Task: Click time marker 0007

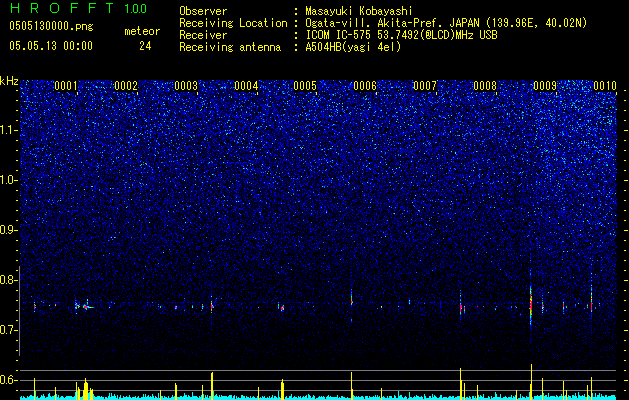Action: pyautogui.click(x=425, y=86)
